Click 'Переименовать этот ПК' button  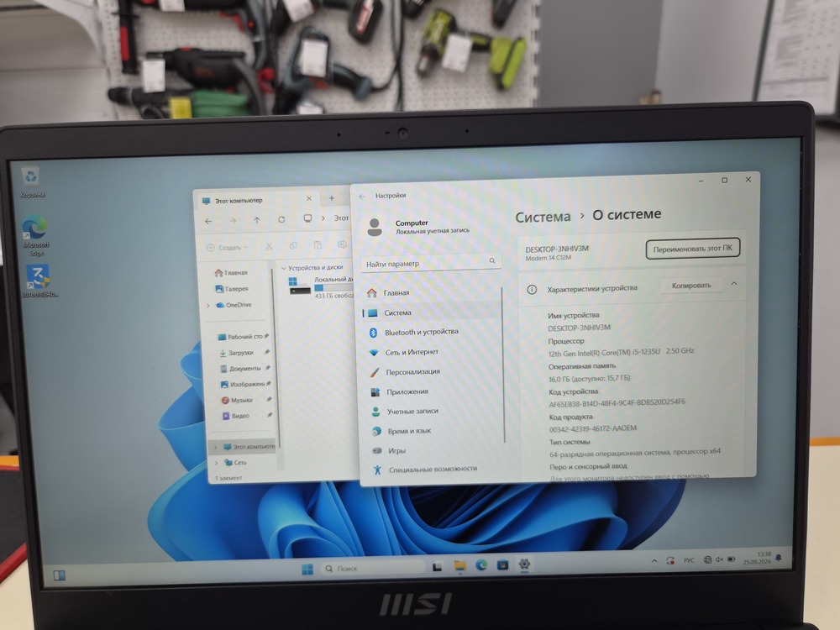tap(692, 248)
